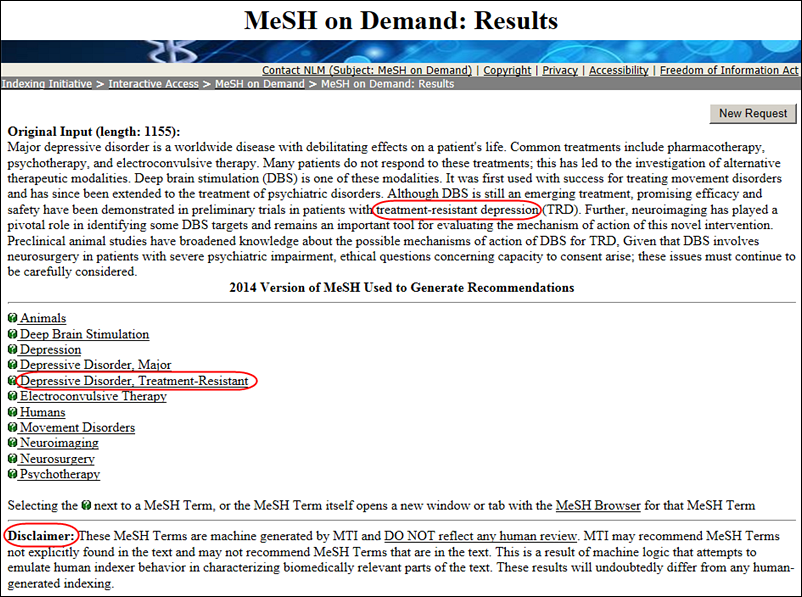Follow the MeSH Browser link
This screenshot has width=802, height=597.
[x=598, y=505]
